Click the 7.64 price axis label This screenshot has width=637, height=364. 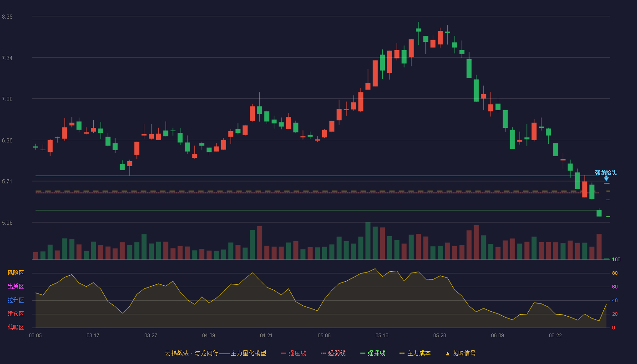pos(7,58)
